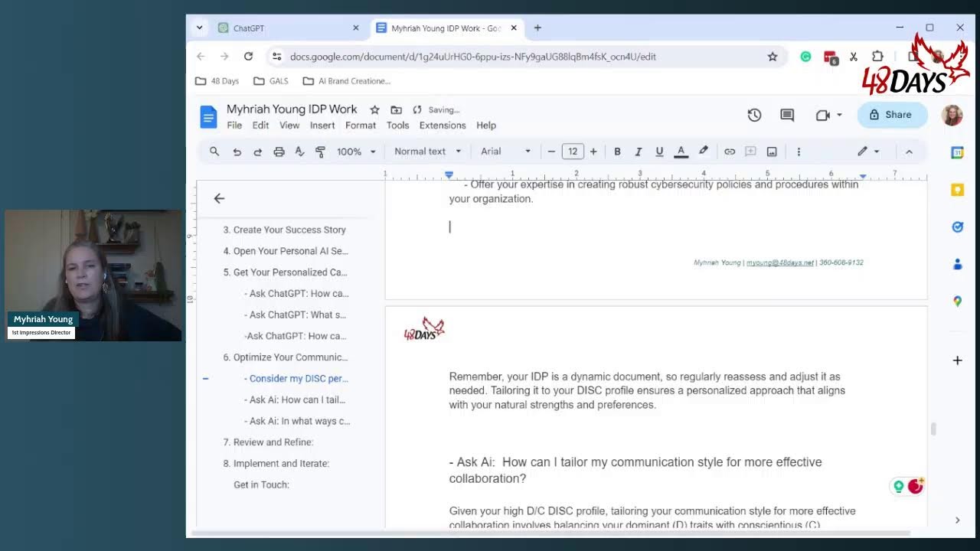
Task: Click the Insert image icon
Action: tap(772, 152)
